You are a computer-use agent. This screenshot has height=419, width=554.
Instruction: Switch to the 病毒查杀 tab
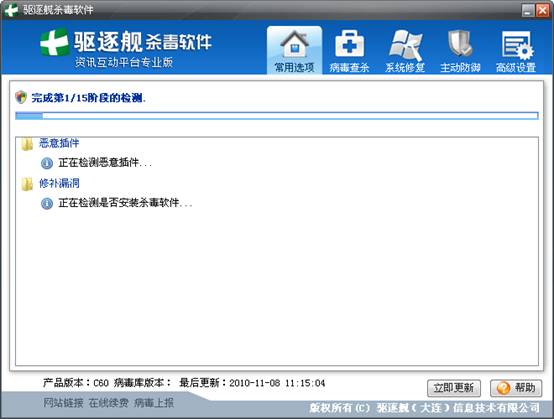(349, 50)
